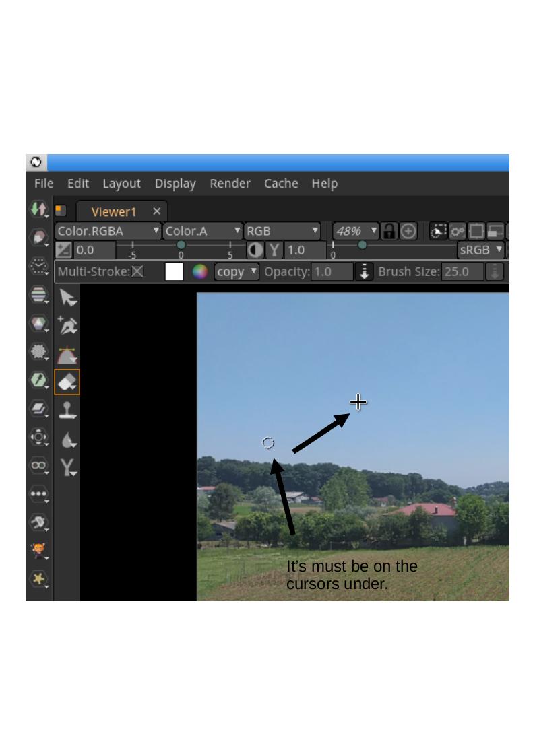Open the RGB display channels dropdown
535x756 pixels.
(282, 231)
